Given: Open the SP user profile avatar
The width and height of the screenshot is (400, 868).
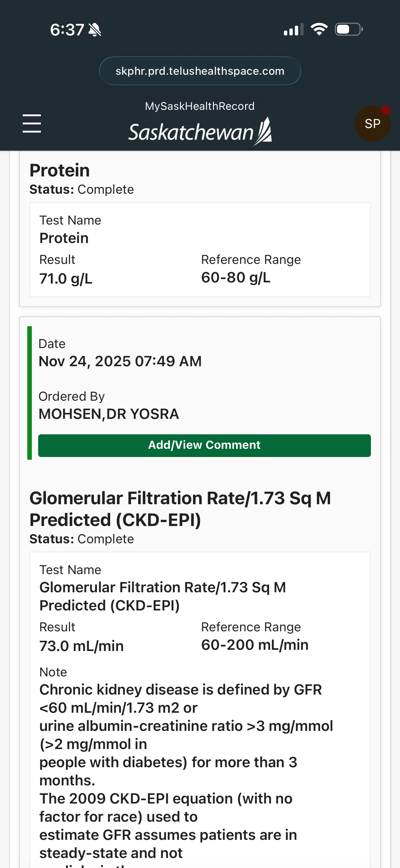Looking at the screenshot, I should pyautogui.click(x=372, y=124).
